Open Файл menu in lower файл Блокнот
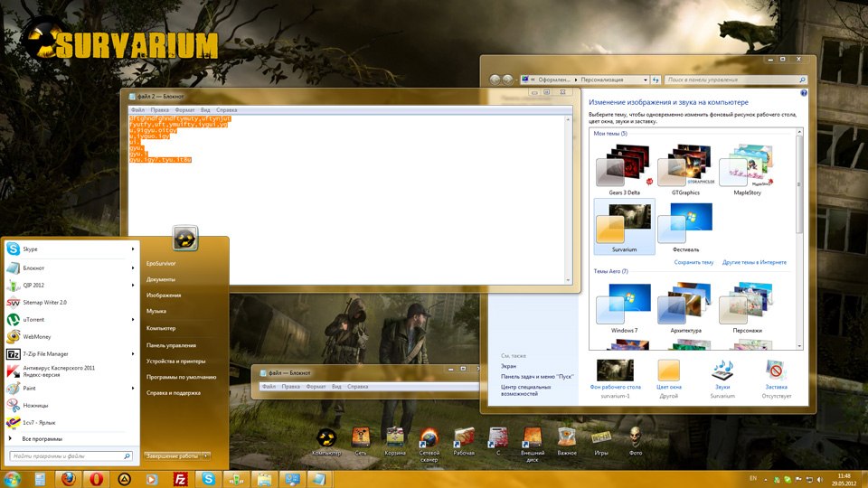Viewport: 868px width, 488px height. pos(269,387)
